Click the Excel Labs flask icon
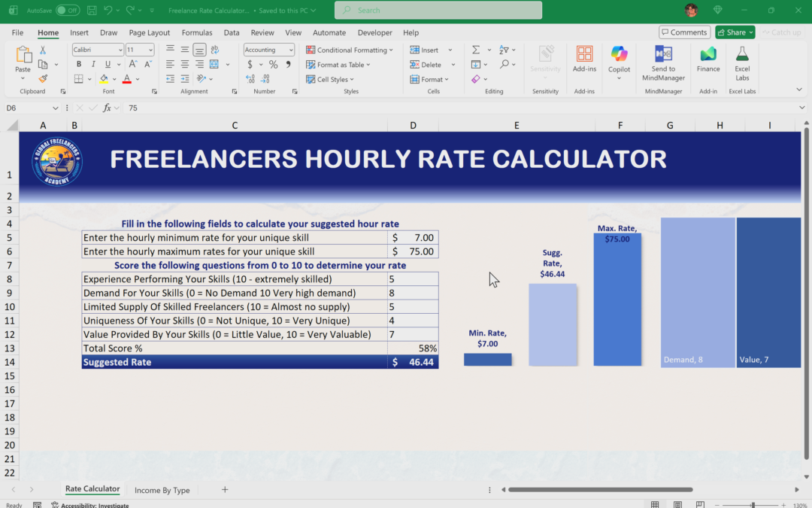This screenshot has width=812, height=508. tap(742, 59)
